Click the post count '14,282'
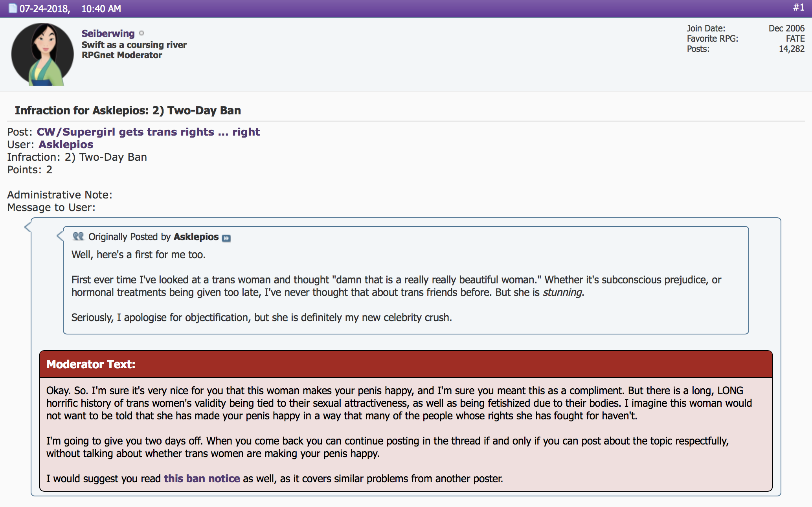Viewport: 812px width, 507px height. pyautogui.click(x=792, y=49)
